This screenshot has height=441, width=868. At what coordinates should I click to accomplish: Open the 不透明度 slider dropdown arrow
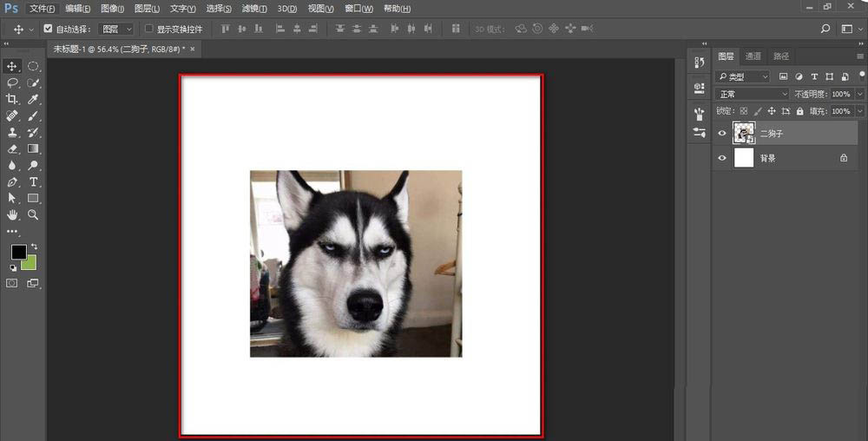pos(860,94)
